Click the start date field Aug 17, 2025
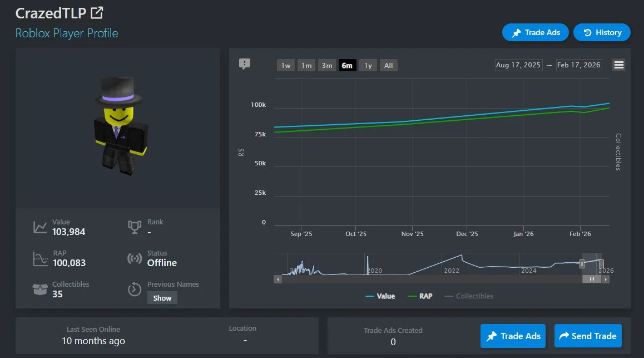The height and width of the screenshot is (358, 644). coord(518,65)
